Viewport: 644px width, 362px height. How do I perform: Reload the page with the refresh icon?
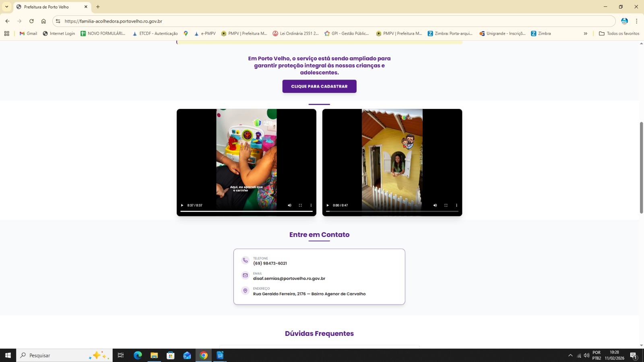(31, 21)
